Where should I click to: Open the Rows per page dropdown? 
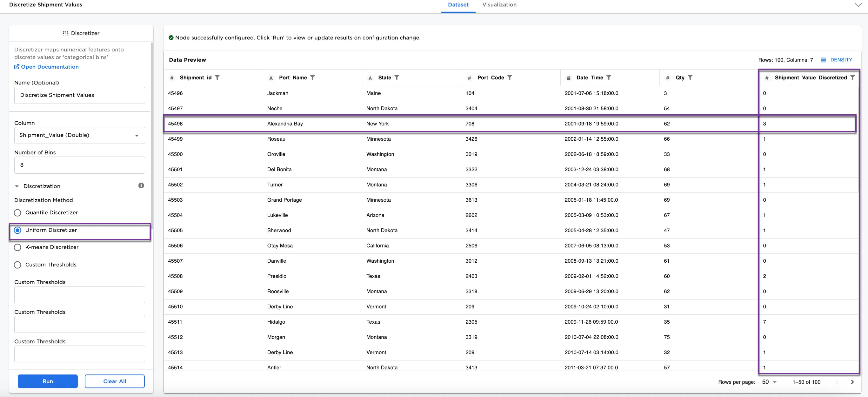tap(768, 382)
